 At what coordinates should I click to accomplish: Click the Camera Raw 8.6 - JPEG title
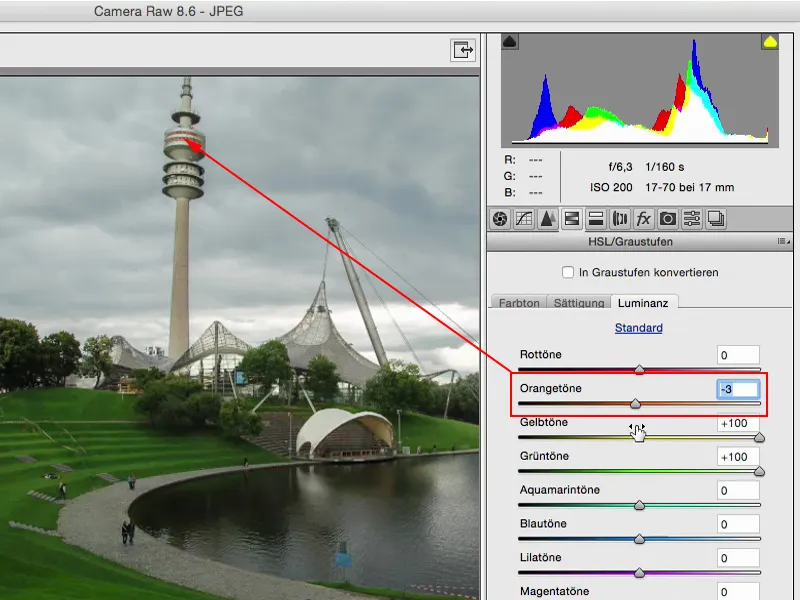click(168, 11)
